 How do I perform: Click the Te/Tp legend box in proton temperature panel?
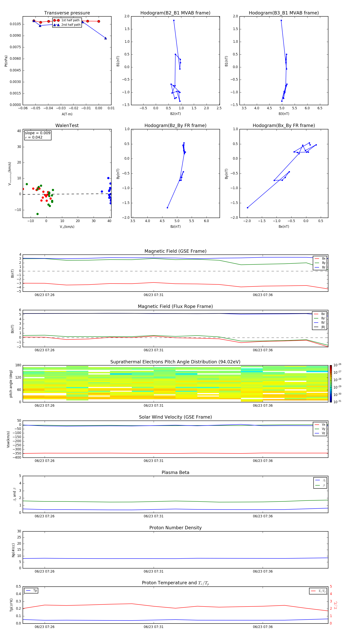[318, 591]
